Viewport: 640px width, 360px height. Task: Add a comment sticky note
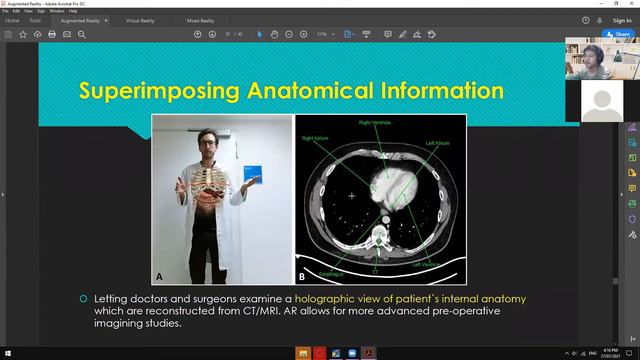pyautogui.click(x=388, y=35)
